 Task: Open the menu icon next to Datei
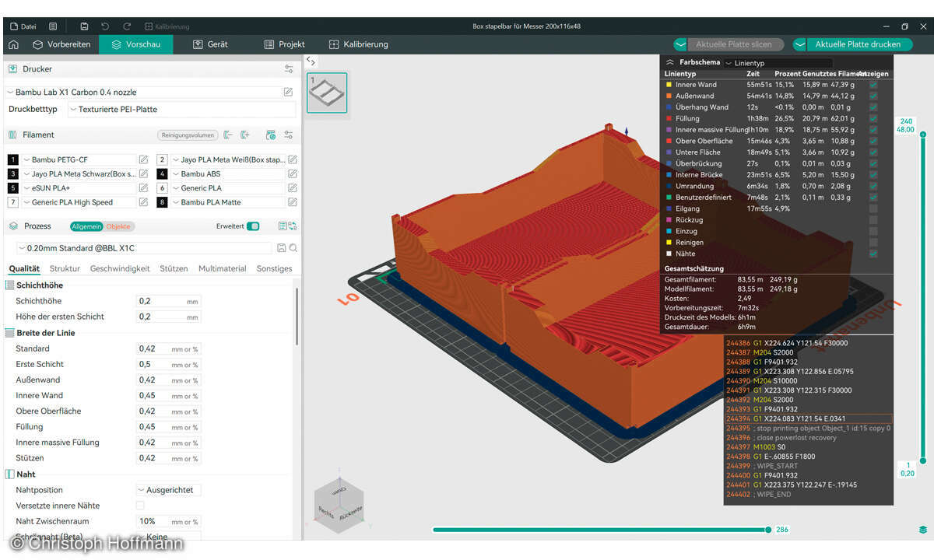click(x=53, y=26)
